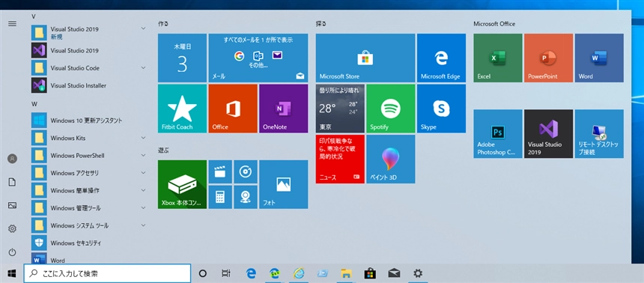Open the Calculator small tile

[220, 197]
